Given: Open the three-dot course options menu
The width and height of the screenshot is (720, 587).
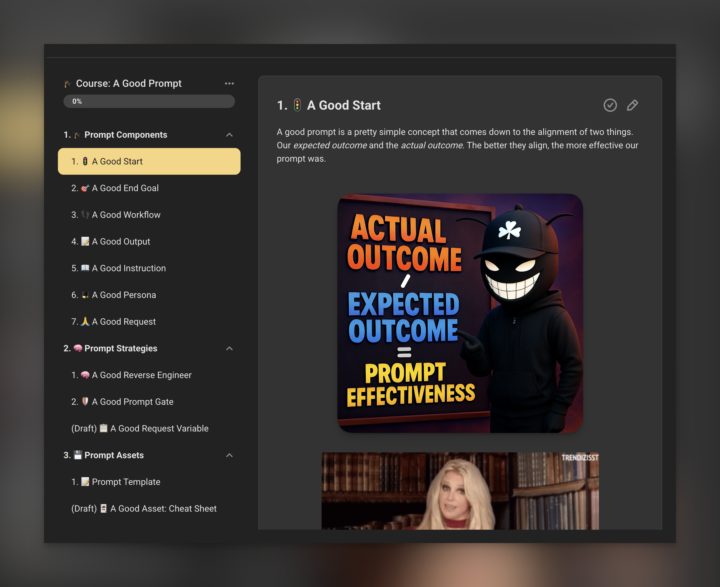Looking at the screenshot, I should click(x=229, y=84).
